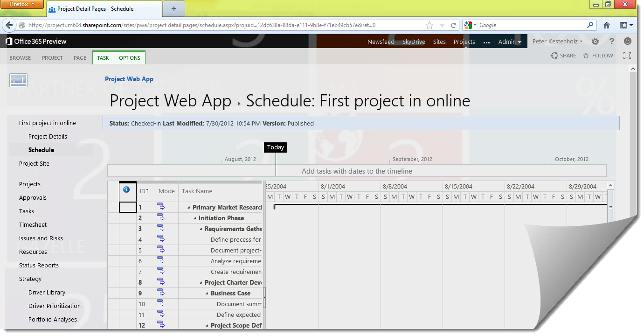Click the Google search magnifier icon

[590, 25]
